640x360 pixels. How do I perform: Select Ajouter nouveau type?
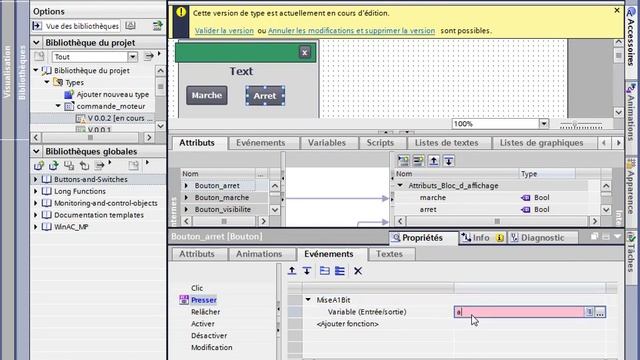pyautogui.click(x=113, y=94)
